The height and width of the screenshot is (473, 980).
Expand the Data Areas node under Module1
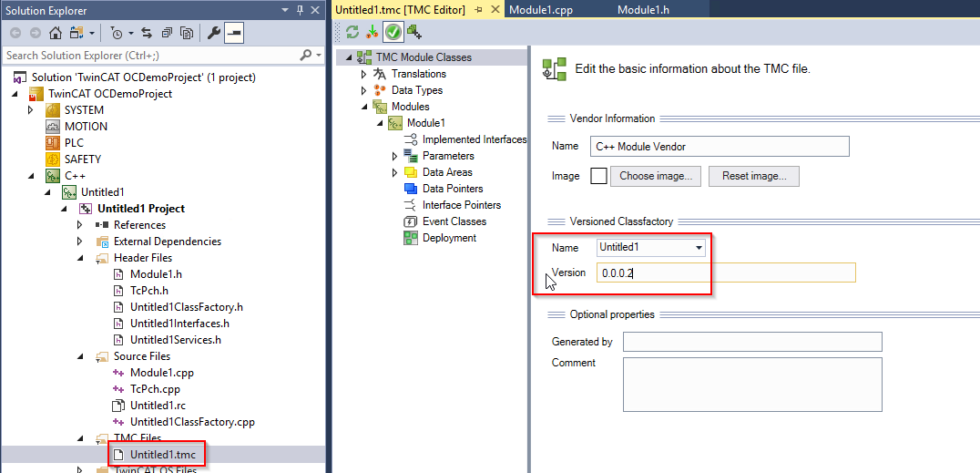394,172
